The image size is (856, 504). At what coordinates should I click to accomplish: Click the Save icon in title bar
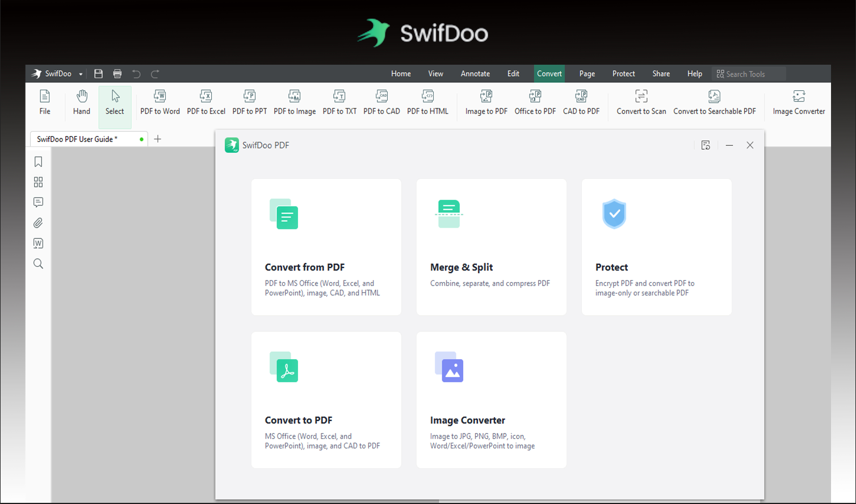click(98, 74)
